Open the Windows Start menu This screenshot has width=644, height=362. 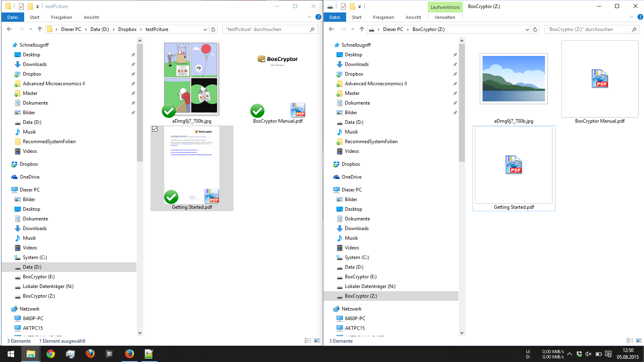(x=11, y=354)
